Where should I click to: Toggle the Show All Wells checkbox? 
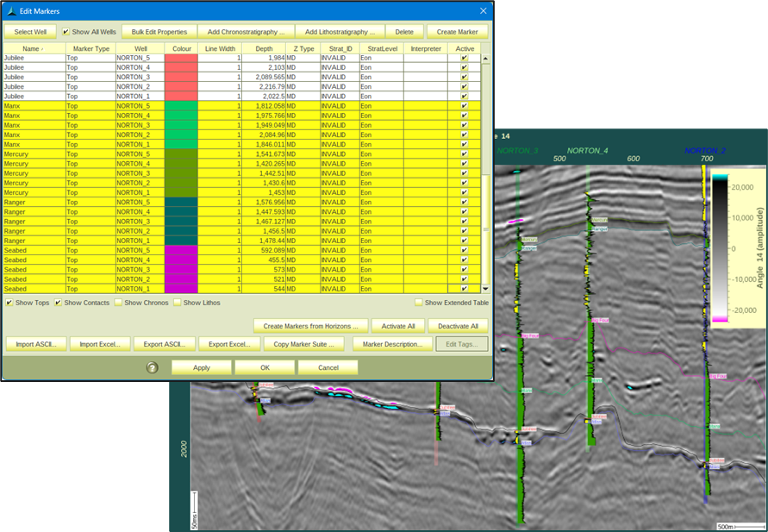point(66,32)
